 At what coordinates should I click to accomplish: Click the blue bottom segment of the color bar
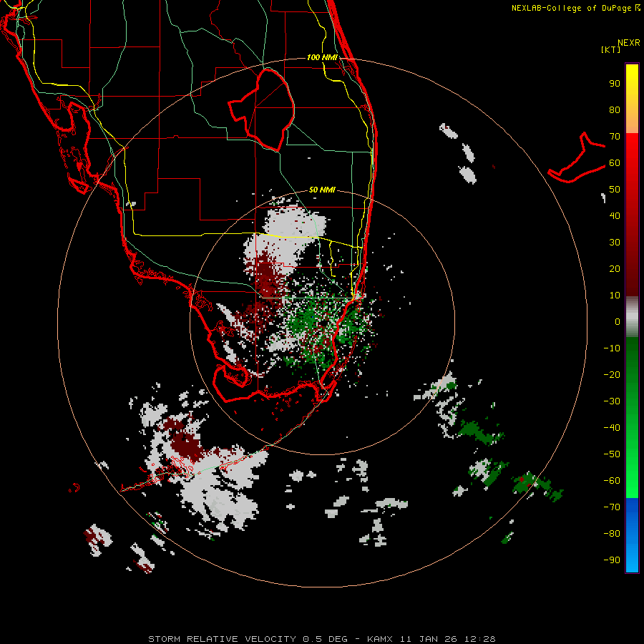pyautogui.click(x=632, y=535)
